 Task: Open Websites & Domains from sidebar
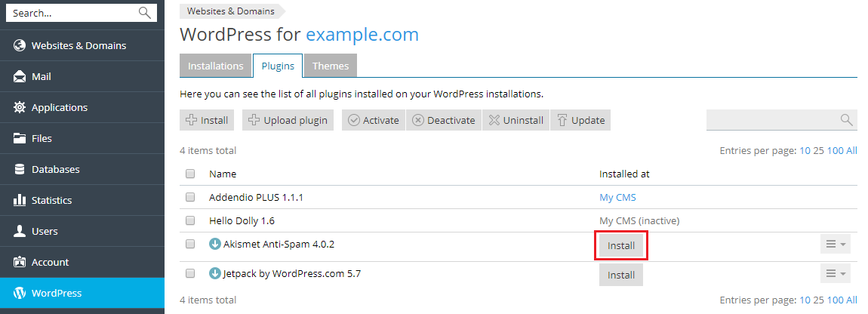[x=78, y=45]
